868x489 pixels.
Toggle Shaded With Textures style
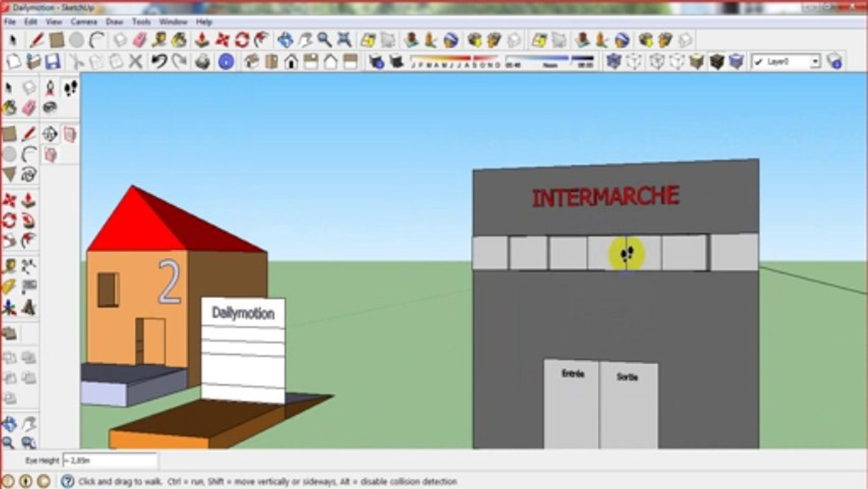coord(717,62)
